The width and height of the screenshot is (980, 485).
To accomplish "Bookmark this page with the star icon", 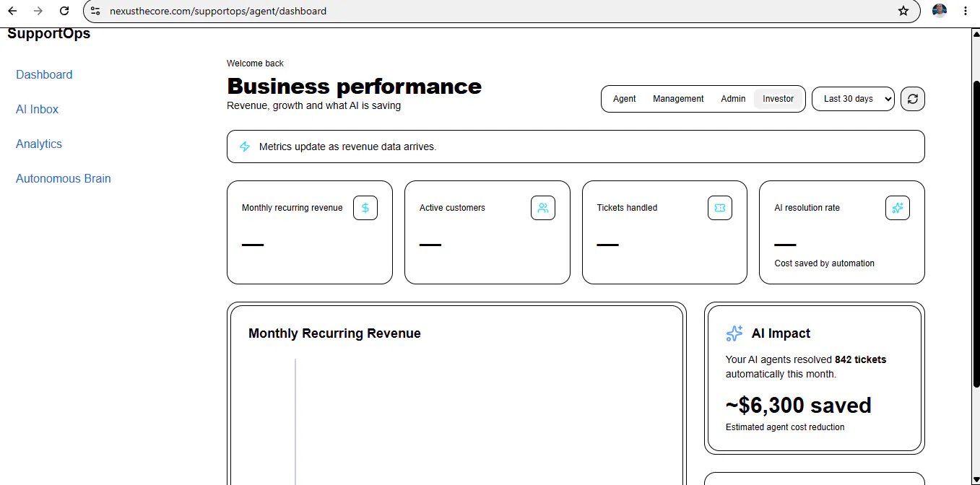I will pos(903,11).
